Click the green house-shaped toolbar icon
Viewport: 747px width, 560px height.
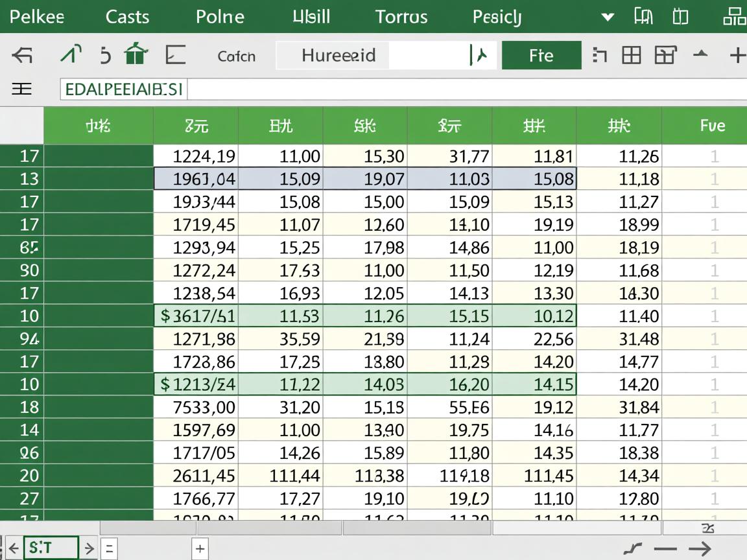click(x=135, y=55)
